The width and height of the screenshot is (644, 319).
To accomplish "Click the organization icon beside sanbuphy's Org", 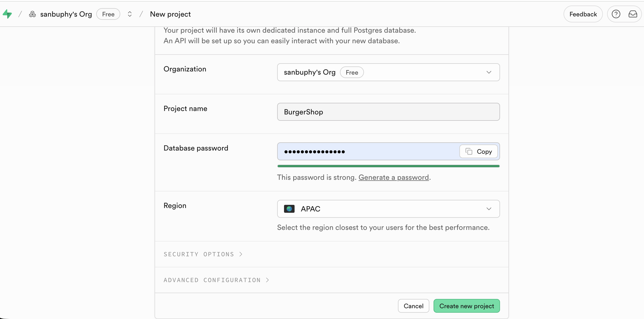I will (x=32, y=14).
